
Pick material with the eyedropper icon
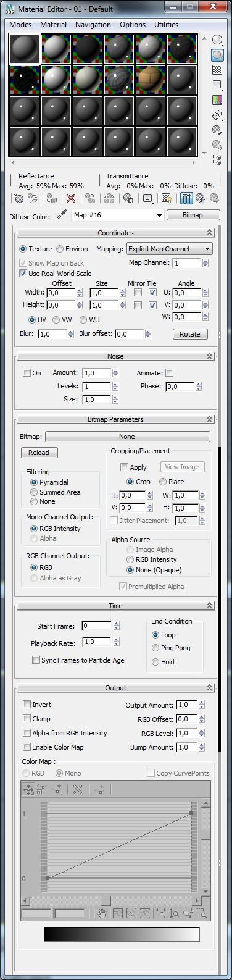click(61, 215)
